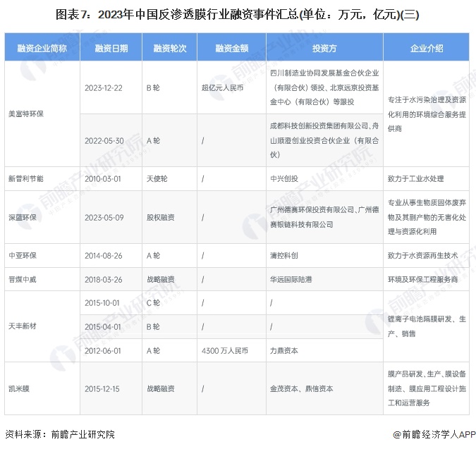Image resolution: width=476 pixels, height=449 pixels.
Task: Select the date 2015-04-01
Action: [103, 327]
